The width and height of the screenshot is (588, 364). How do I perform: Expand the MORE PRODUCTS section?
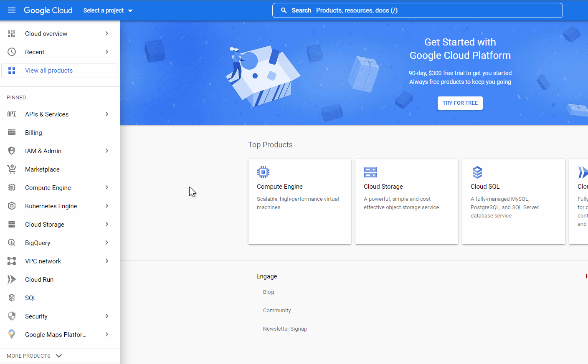pyautogui.click(x=34, y=356)
